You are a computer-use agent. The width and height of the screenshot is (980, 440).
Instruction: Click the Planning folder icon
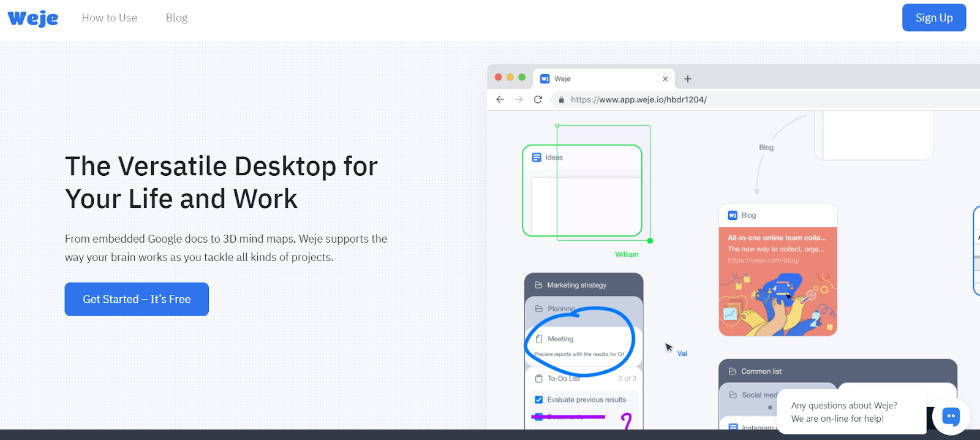539,308
